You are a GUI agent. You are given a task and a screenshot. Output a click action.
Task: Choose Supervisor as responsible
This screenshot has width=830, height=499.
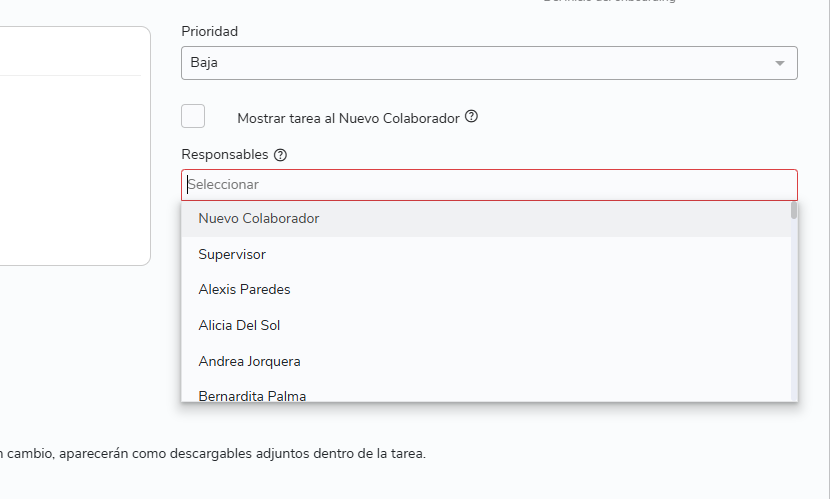click(232, 255)
